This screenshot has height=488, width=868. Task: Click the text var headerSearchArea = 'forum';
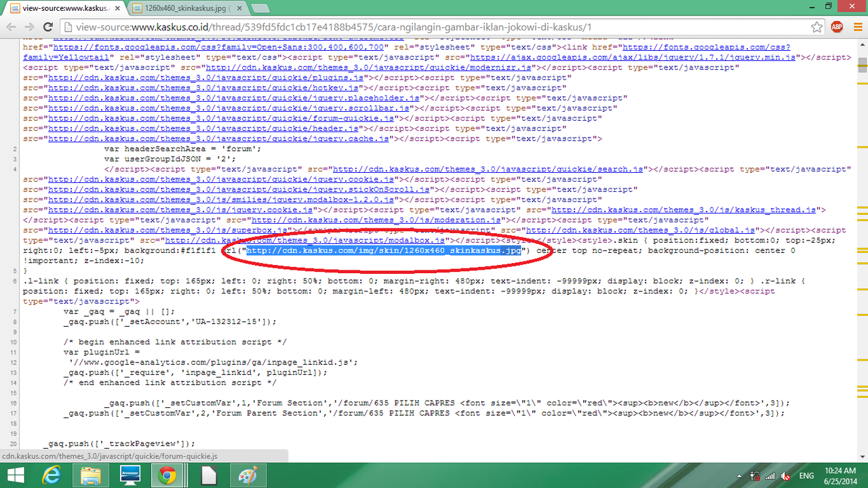(182, 149)
